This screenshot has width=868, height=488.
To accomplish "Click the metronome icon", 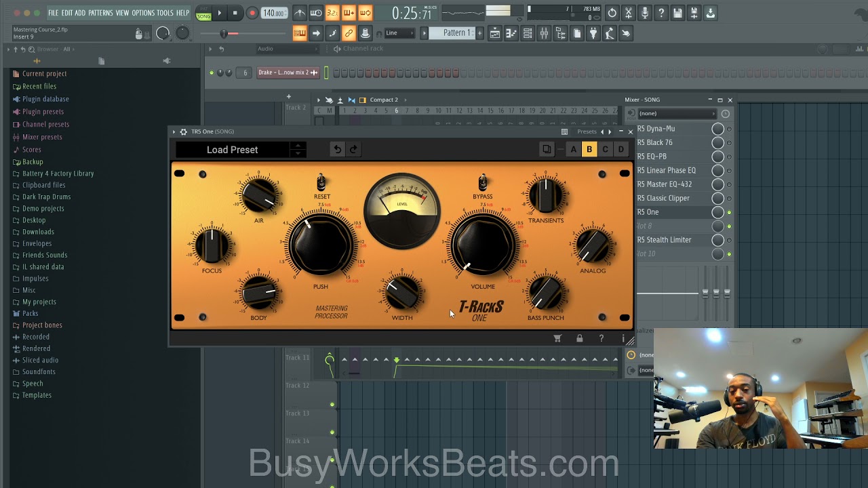I will point(300,13).
